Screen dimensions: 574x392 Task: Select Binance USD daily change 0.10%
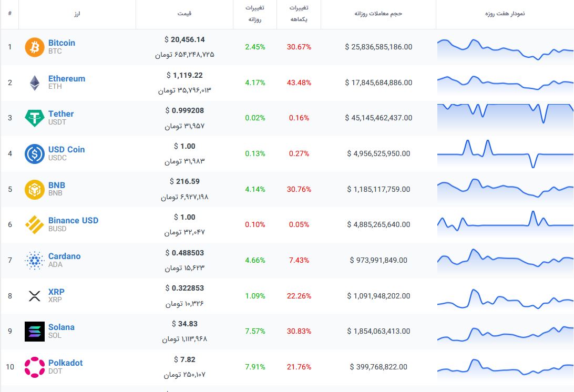click(255, 224)
